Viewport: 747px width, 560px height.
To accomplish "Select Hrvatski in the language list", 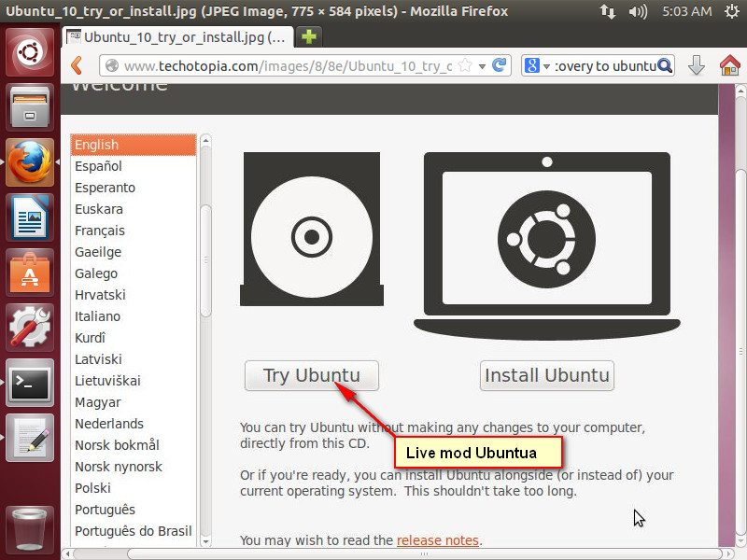I will pos(134,295).
